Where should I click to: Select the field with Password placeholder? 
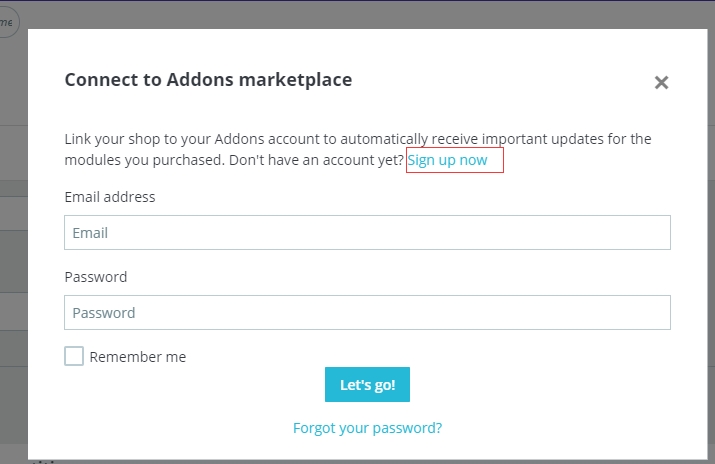pos(367,313)
